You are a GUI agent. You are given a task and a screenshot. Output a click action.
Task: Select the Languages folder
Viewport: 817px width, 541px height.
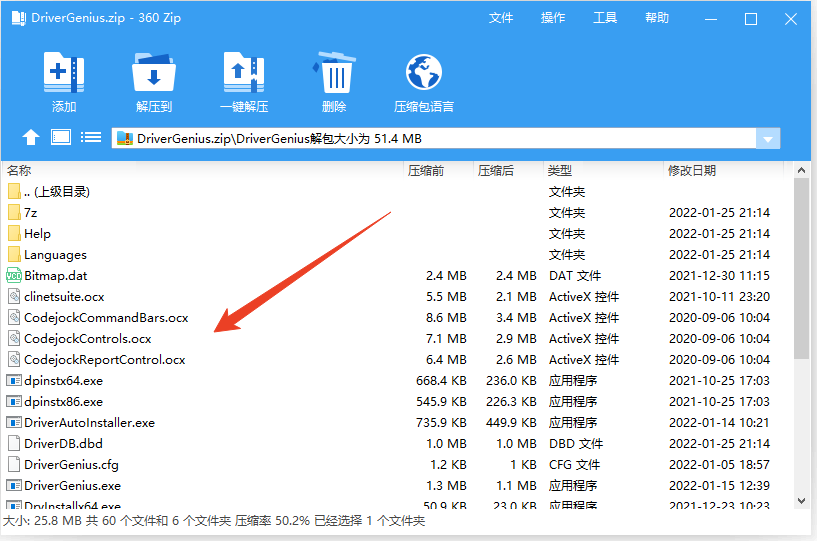[x=55, y=255]
